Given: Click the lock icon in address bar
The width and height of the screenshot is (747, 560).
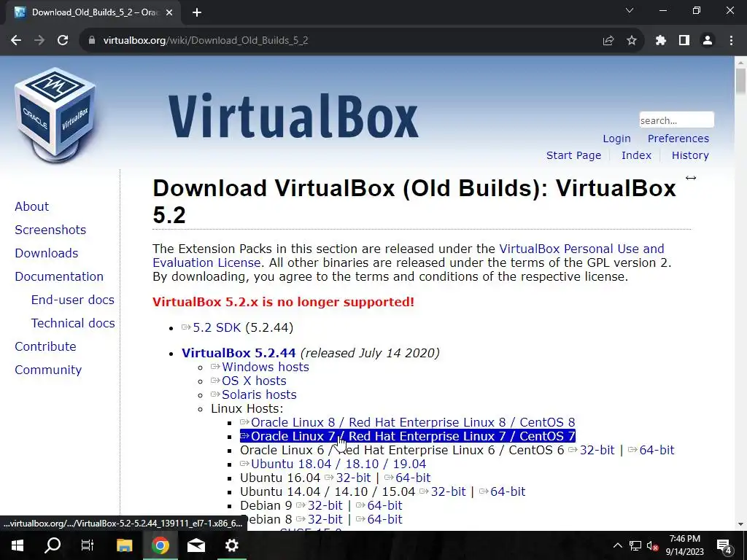Looking at the screenshot, I should coord(92,41).
